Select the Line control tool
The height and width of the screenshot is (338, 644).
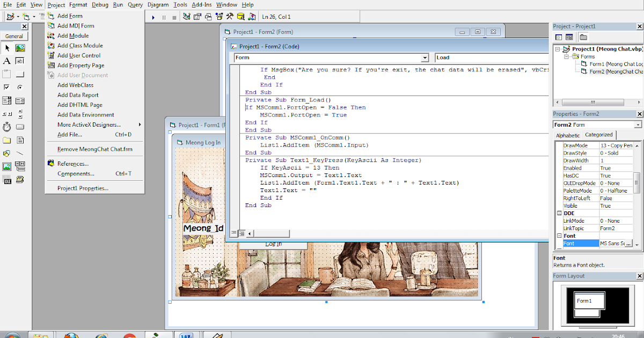point(20,153)
